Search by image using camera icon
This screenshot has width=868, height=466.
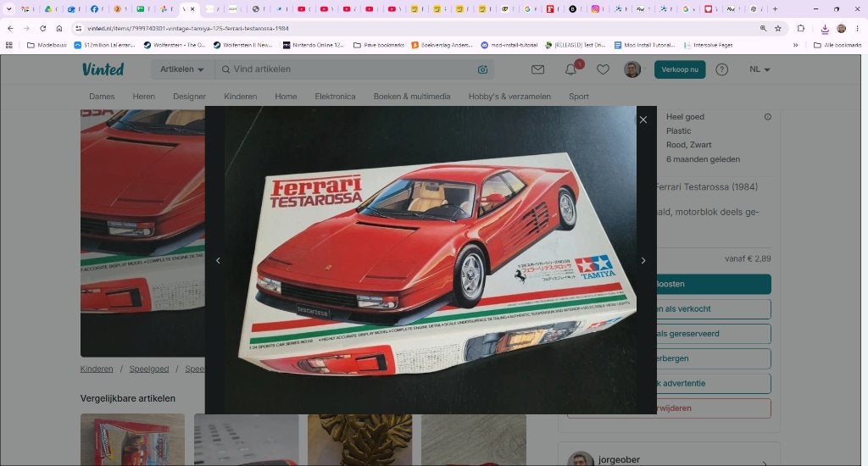point(482,69)
